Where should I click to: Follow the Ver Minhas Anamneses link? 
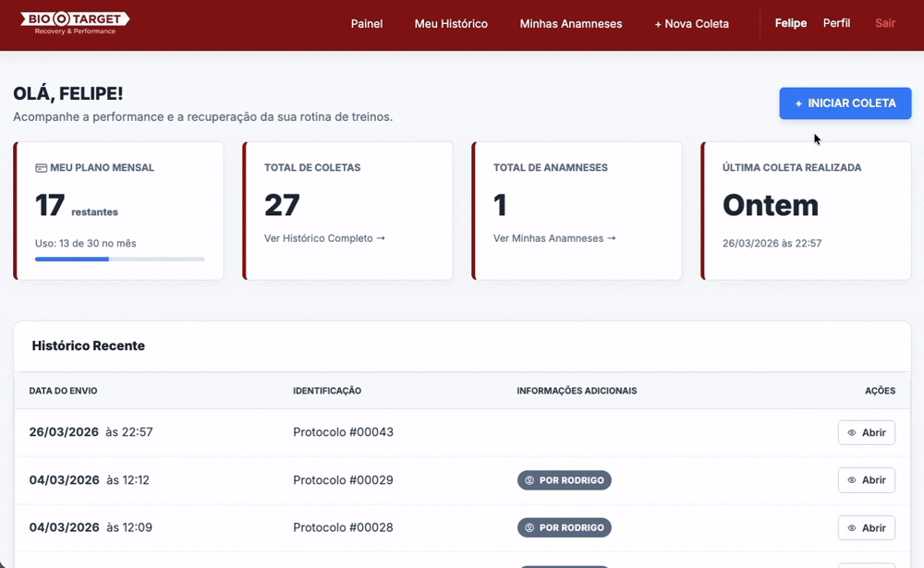tap(554, 238)
